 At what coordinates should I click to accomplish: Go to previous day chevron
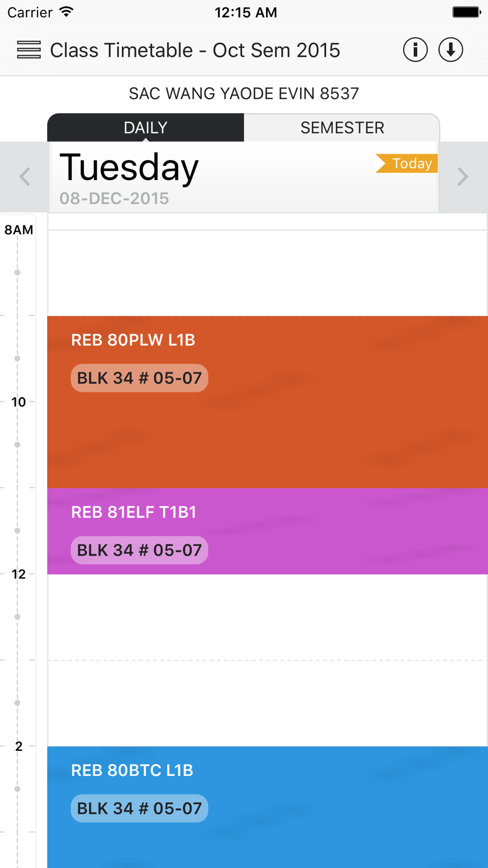(25, 176)
